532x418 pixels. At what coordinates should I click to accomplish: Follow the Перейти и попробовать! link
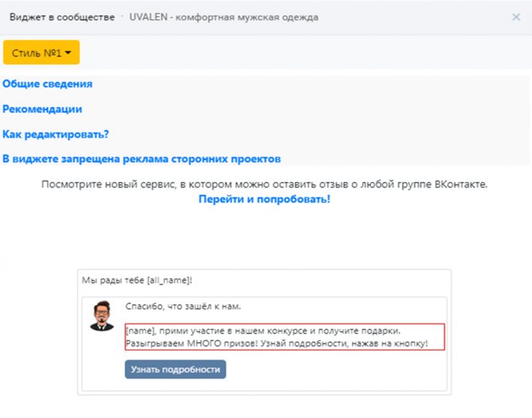264,199
